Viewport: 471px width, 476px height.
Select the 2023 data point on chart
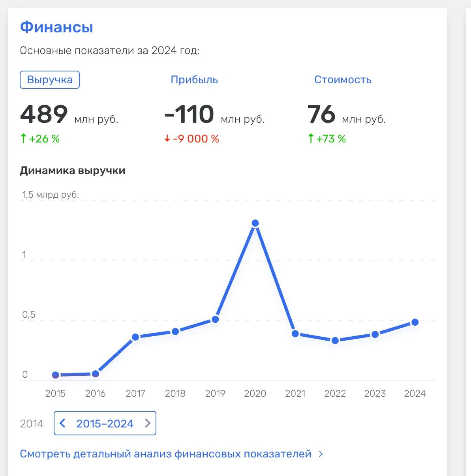point(375,335)
